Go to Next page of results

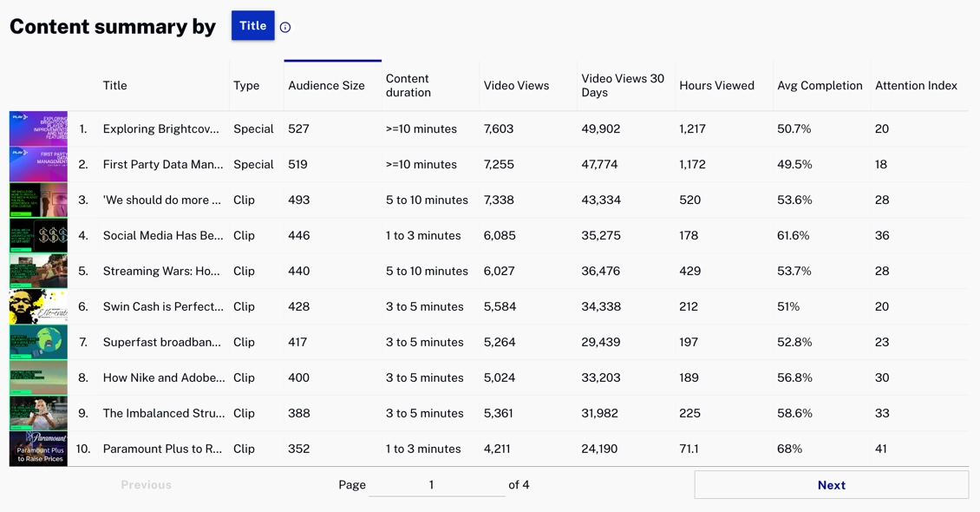coord(831,485)
